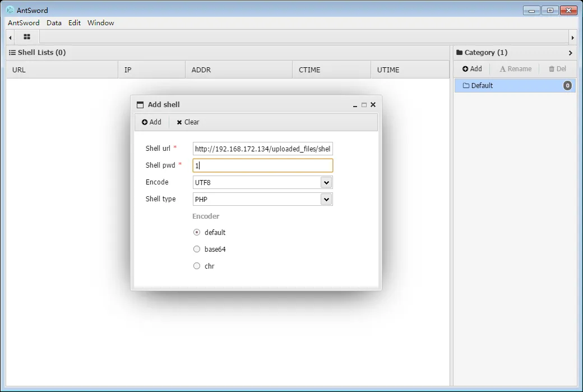Viewport: 583px width, 392px height.
Task: Maximize the Add shell dialog
Action: tap(364, 105)
